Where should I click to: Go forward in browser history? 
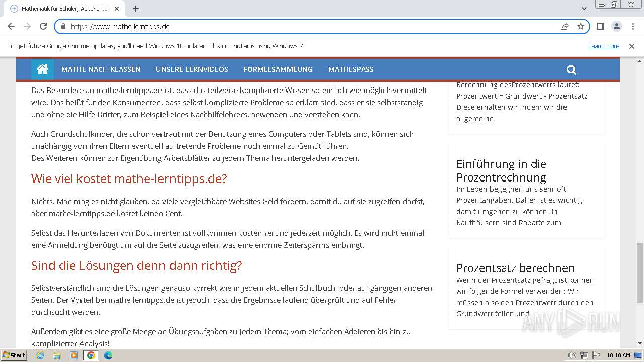[27, 26]
